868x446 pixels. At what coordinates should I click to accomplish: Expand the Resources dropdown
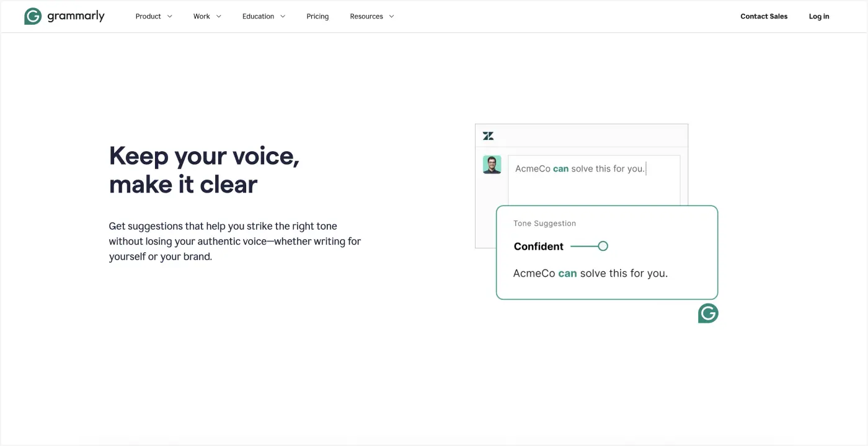[x=371, y=16]
